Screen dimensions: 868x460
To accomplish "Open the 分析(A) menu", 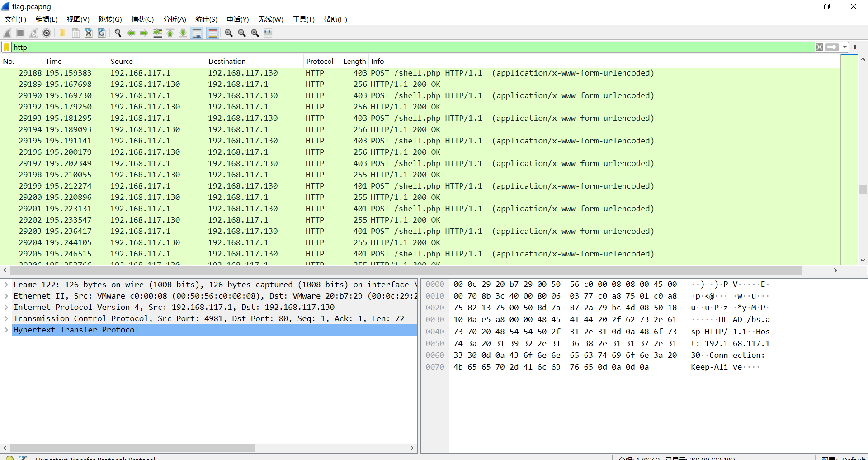I will point(175,19).
